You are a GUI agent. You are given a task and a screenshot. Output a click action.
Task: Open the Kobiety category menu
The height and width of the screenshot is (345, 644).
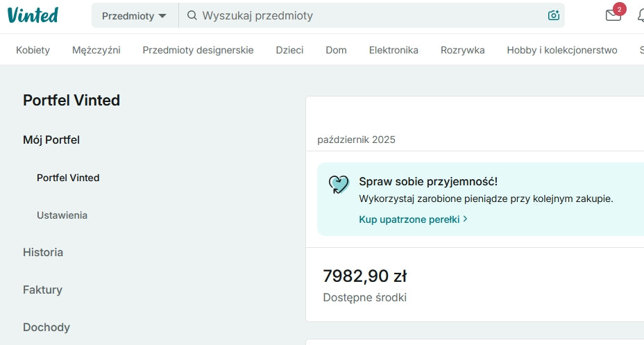[33, 50]
